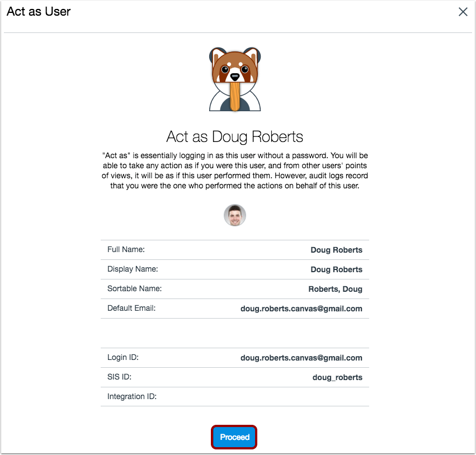Click the Login ID email value
The width and height of the screenshot is (476, 455).
(x=301, y=358)
